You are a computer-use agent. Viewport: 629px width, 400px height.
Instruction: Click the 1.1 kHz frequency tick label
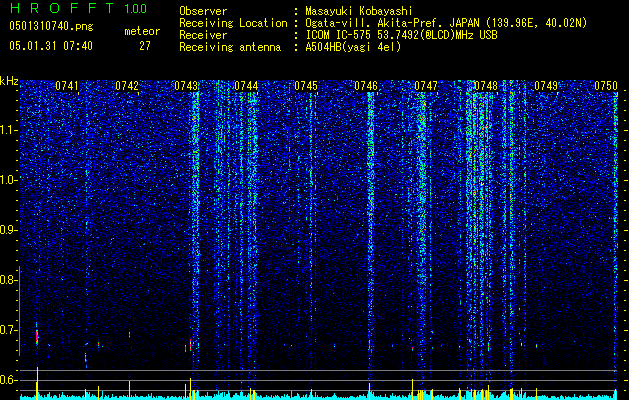pyautogui.click(x=7, y=130)
